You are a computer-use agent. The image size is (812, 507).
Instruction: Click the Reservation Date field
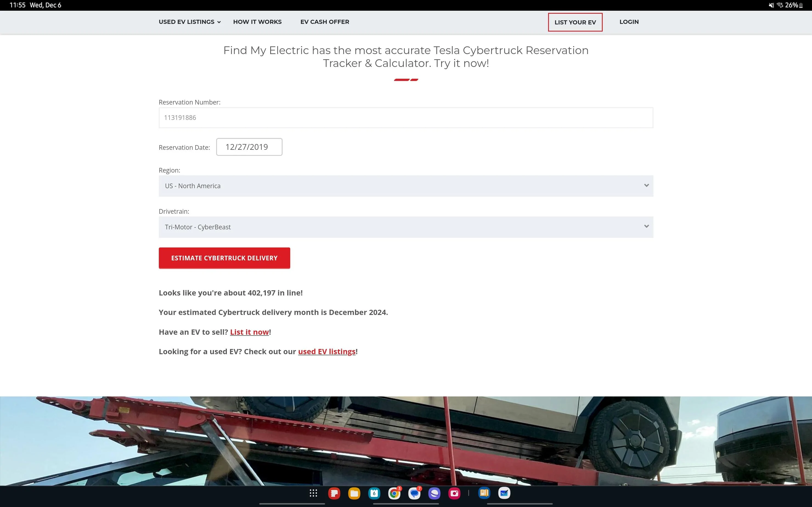click(249, 147)
